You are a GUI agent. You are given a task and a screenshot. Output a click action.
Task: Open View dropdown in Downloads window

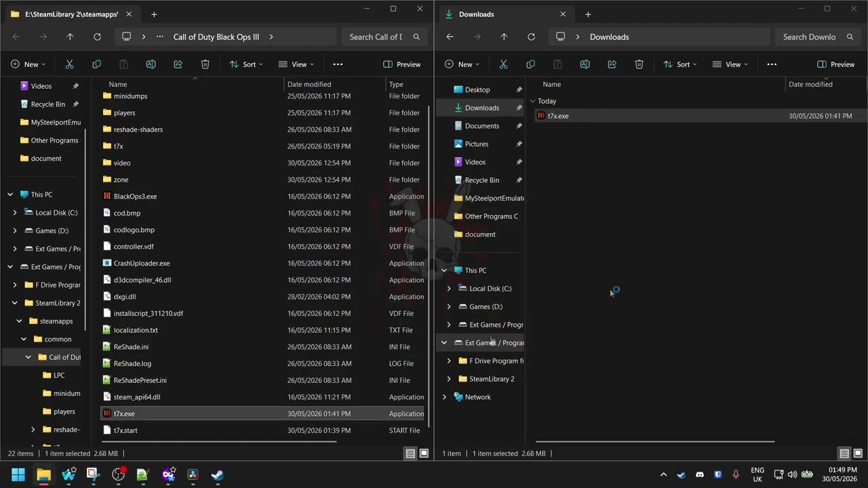pos(730,64)
